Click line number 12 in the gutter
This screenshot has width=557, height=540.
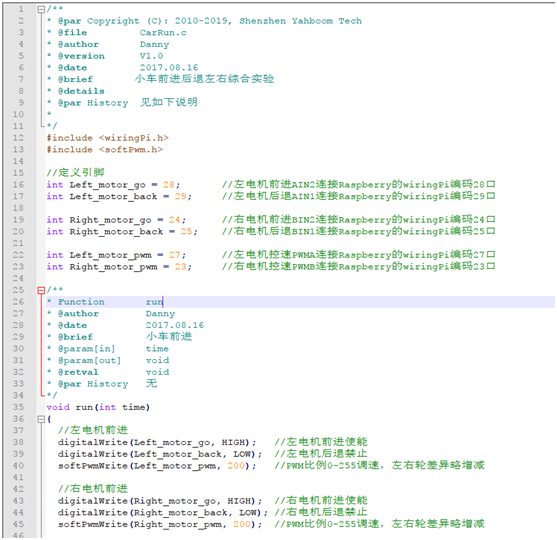18,138
